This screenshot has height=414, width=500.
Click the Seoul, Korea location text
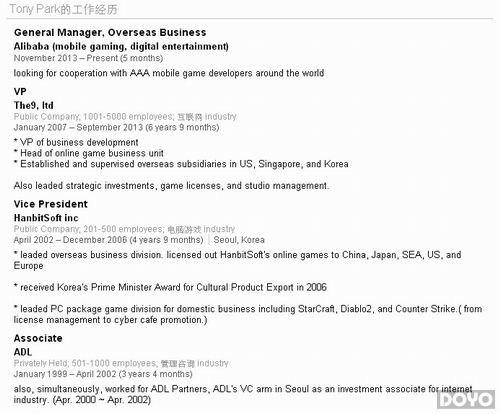point(239,240)
